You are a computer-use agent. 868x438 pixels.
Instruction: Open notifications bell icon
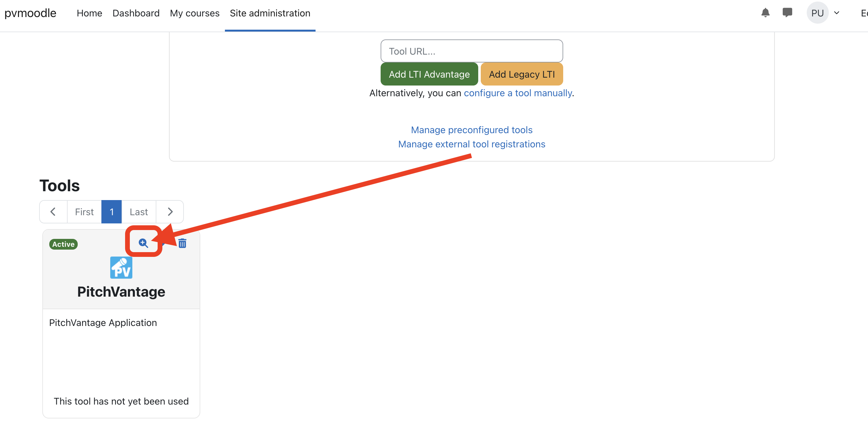pos(765,13)
